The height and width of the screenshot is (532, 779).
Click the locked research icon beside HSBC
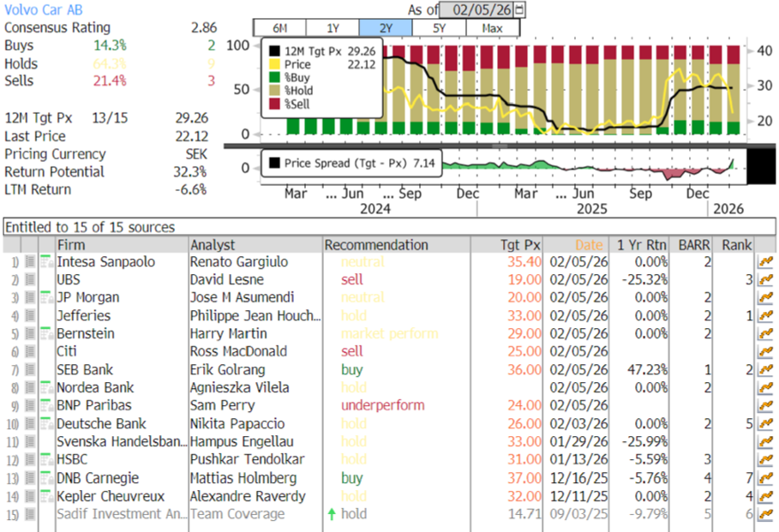pyautogui.click(x=45, y=460)
